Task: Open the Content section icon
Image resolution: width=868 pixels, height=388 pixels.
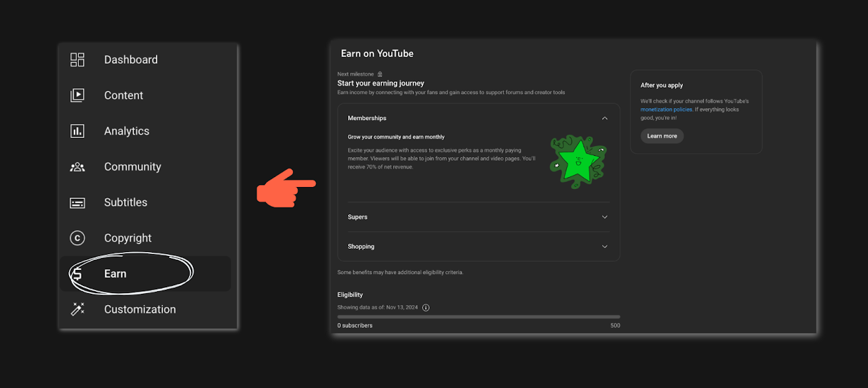Action: (x=77, y=95)
